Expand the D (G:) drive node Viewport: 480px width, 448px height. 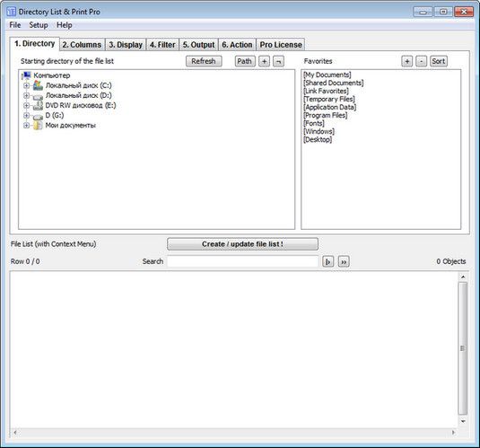(x=27, y=116)
